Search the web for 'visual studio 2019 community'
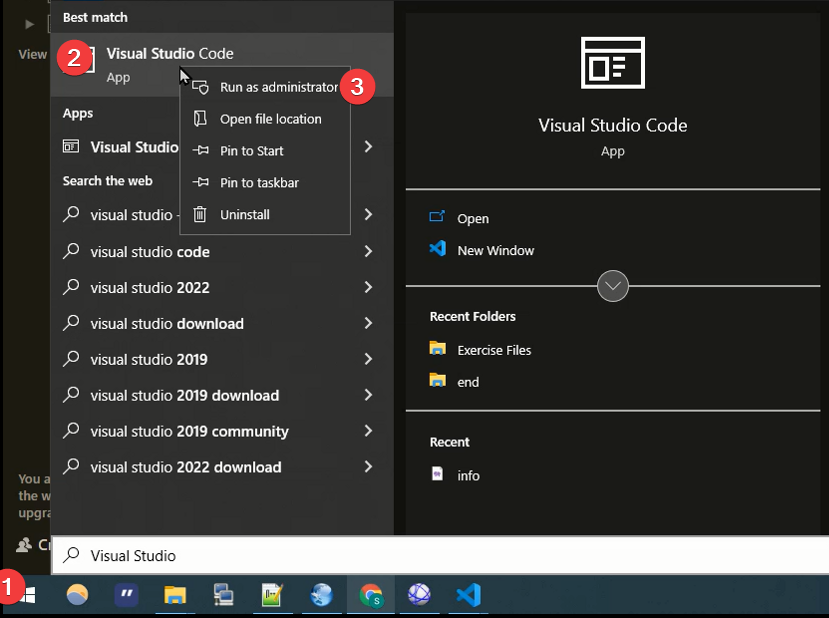This screenshot has width=829, height=618. pos(189,431)
